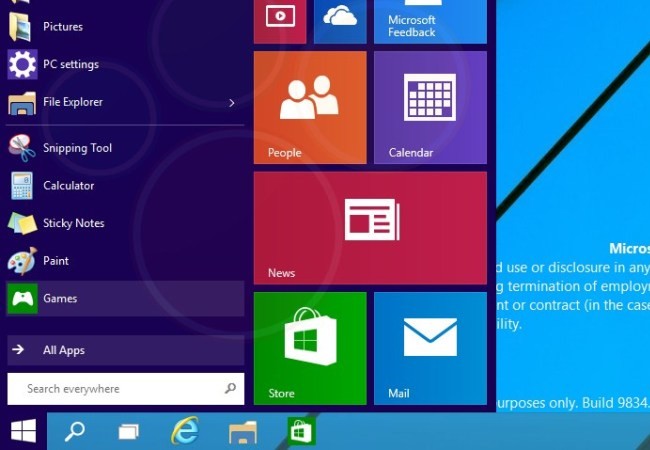Screen dimensions: 650x450
Task: Open the Video play tile
Action: click(280, 22)
